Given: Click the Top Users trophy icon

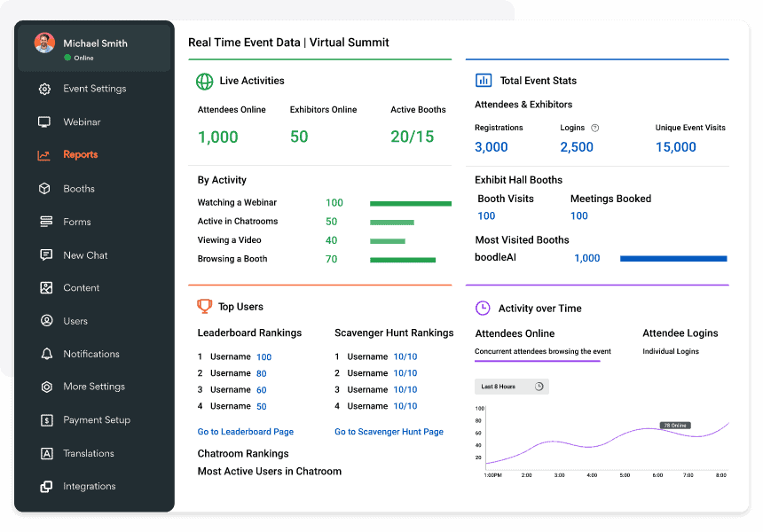Looking at the screenshot, I should (204, 307).
